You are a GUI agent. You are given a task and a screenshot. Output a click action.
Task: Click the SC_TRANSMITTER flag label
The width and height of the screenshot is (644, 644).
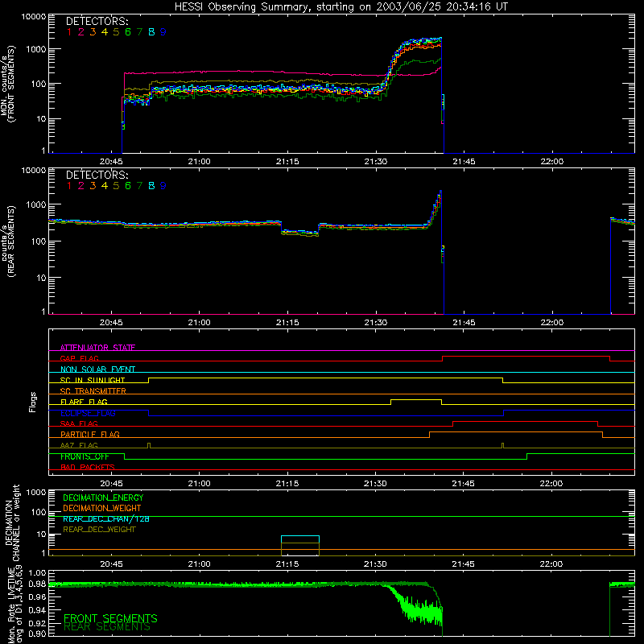pyautogui.click(x=93, y=391)
